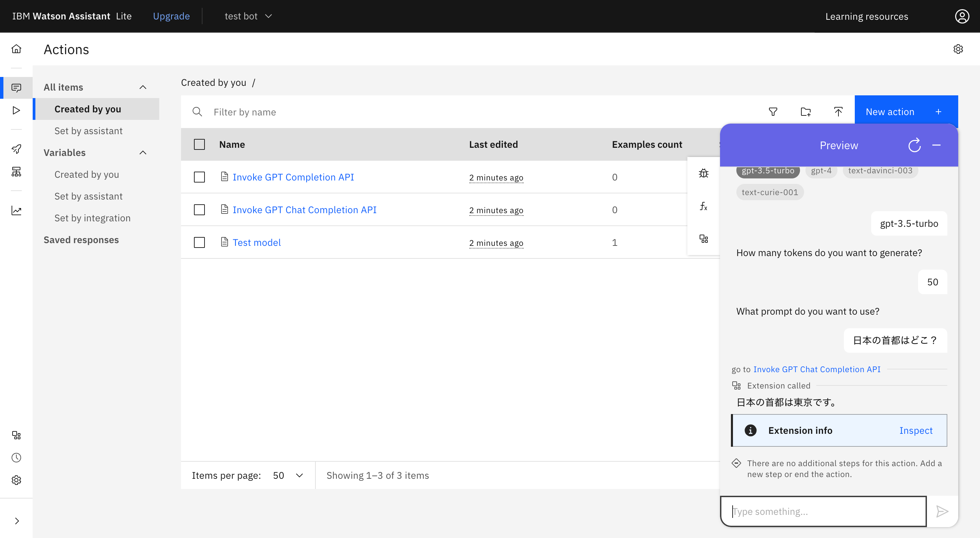This screenshot has width=980, height=538.
Task: Open the Preview play icon in sidebar
Action: tap(16, 110)
